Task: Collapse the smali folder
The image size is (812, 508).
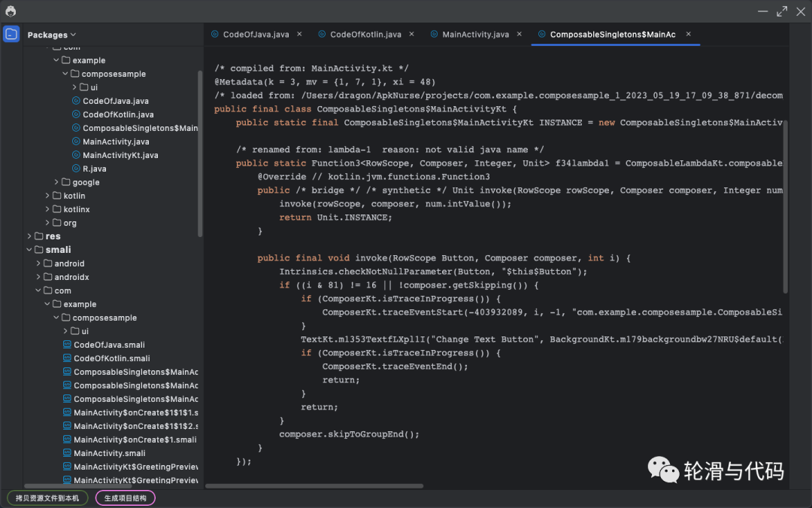Action: (30, 250)
